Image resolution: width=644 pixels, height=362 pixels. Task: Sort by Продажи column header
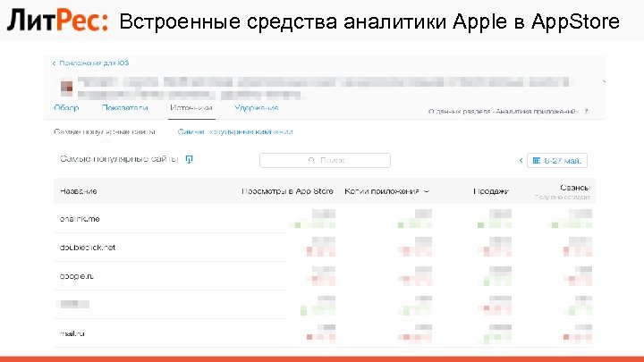[491, 191]
